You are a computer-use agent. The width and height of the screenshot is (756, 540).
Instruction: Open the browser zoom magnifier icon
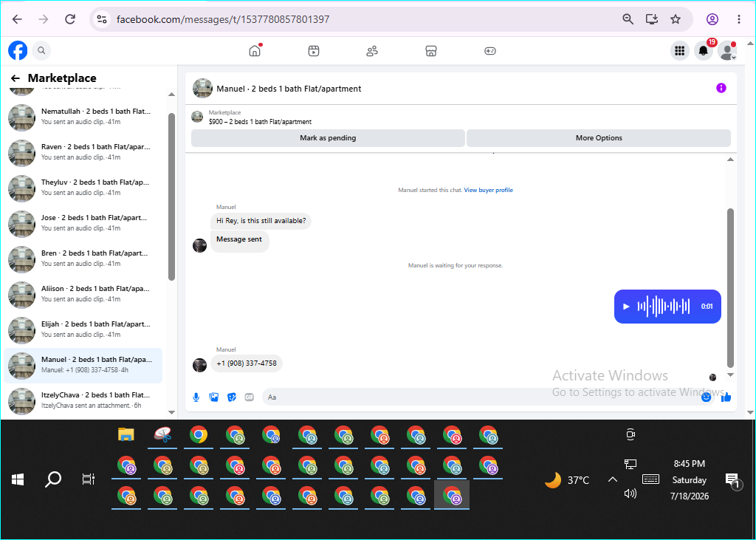(x=628, y=19)
